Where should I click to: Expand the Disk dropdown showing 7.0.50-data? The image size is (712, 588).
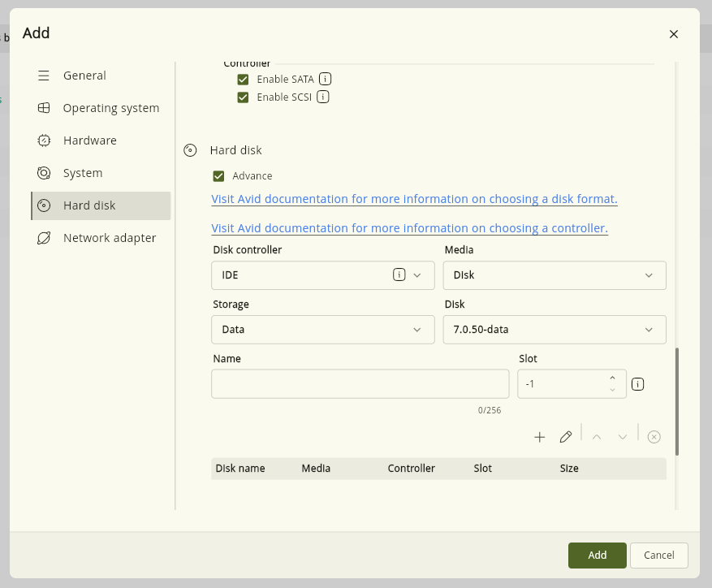coord(554,330)
